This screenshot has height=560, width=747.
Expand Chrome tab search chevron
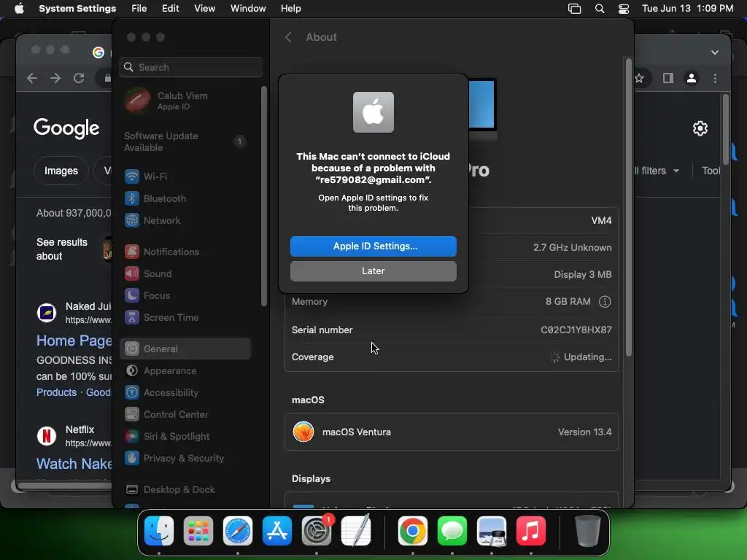(x=715, y=52)
